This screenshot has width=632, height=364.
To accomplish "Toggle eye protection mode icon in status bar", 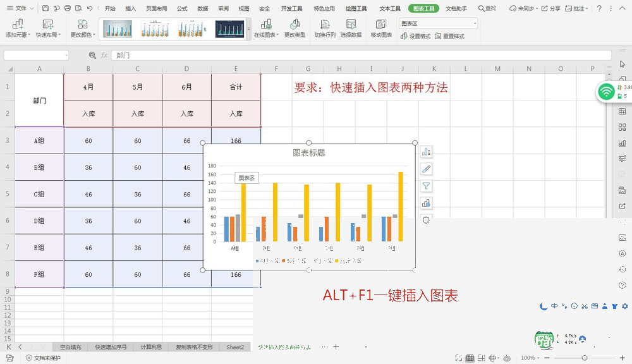I will click(x=507, y=358).
